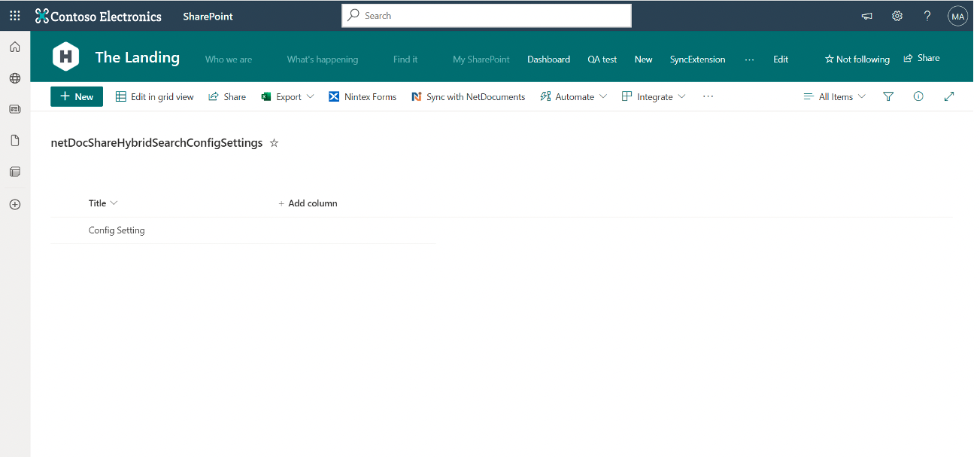980x457 pixels.
Task: Open the Integrate dropdown
Action: point(654,96)
